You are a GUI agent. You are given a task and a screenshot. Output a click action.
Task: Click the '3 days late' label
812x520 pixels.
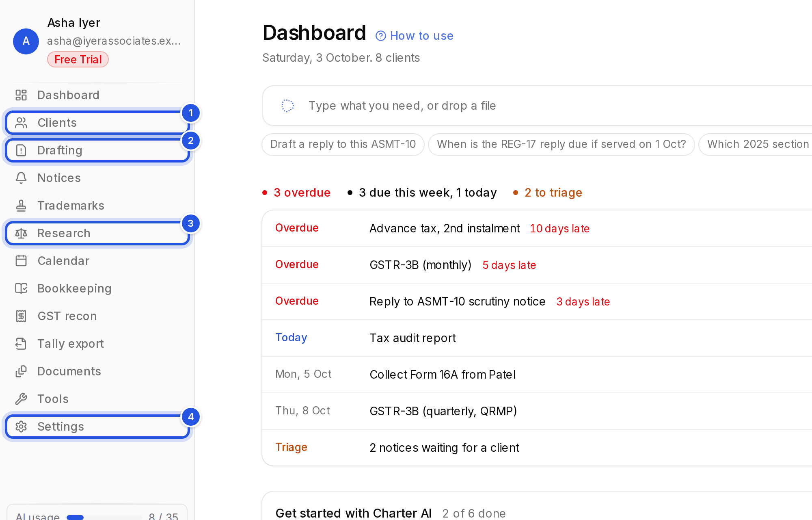(583, 302)
